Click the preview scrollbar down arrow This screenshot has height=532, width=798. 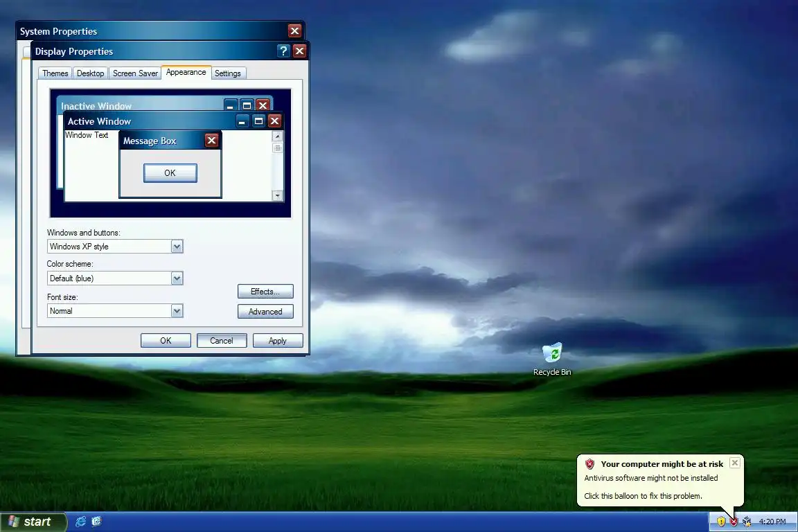277,195
